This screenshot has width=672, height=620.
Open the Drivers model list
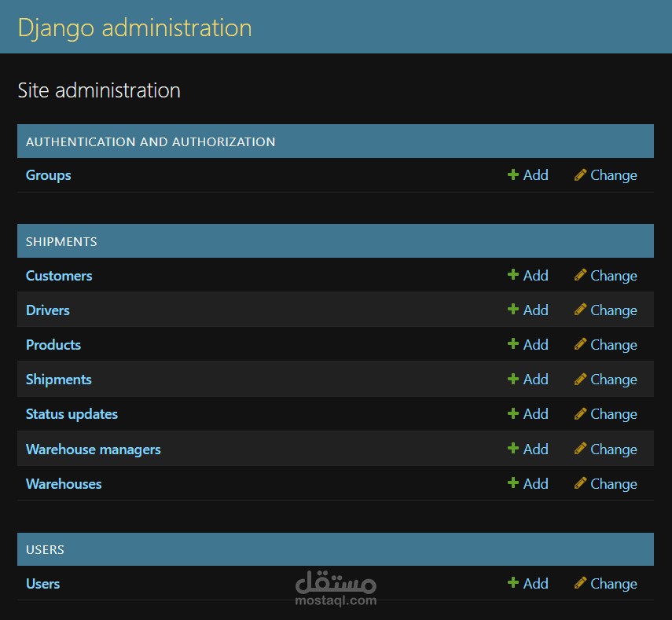48,310
